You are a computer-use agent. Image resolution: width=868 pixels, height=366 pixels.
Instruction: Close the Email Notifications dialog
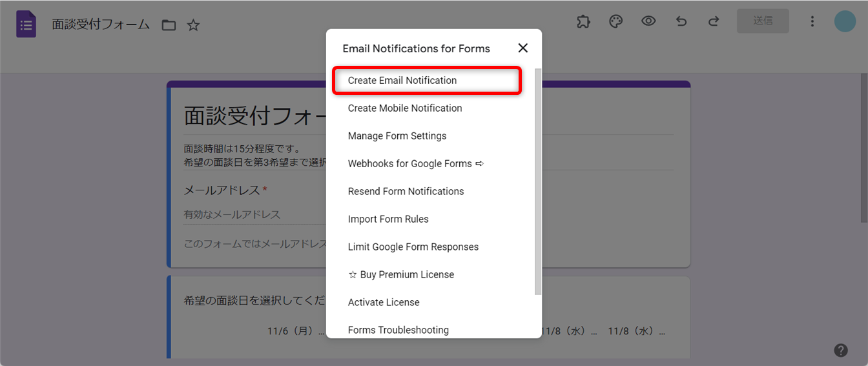coord(523,48)
